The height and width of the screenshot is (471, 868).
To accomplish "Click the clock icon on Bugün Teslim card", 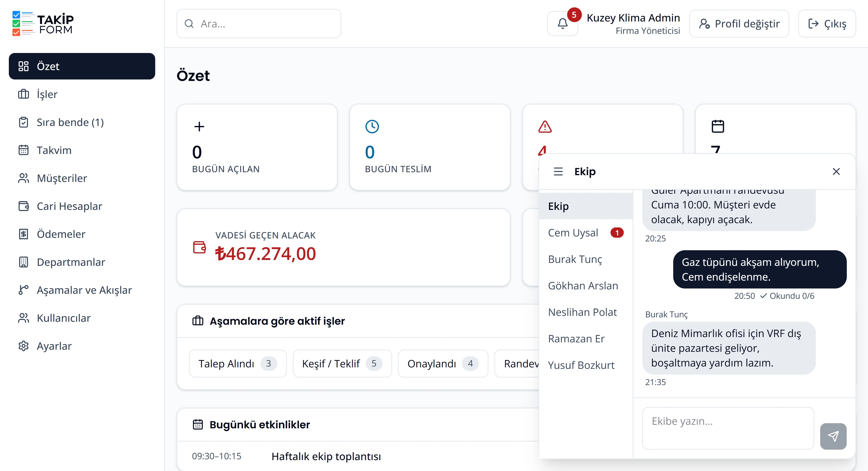I will point(372,127).
